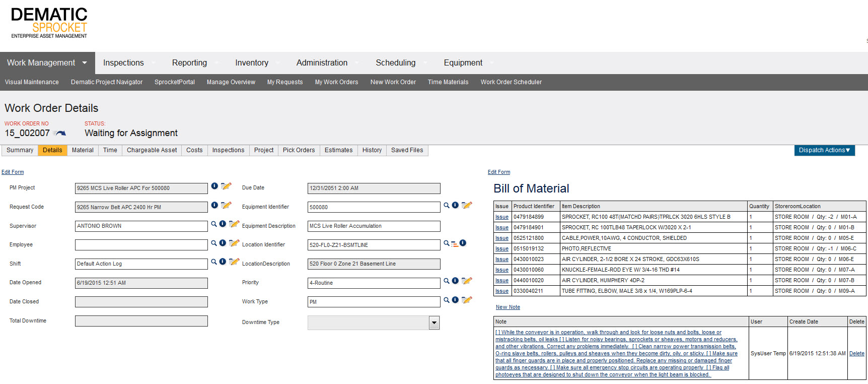The width and height of the screenshot is (868, 384).
Task: Search employees with the Employee magnifier icon
Action: click(214, 243)
